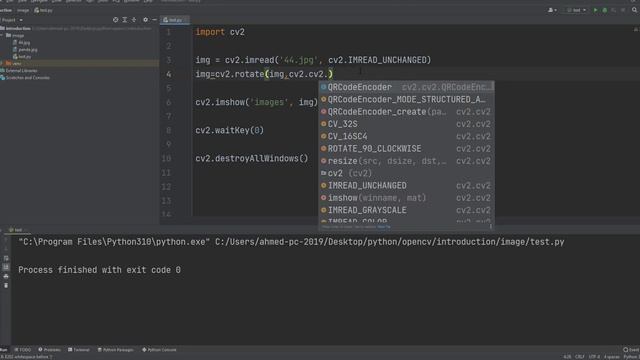The image size is (640, 360).
Task: Choose IMREAD_UNCHANGED completion suggestion
Action: point(407,186)
